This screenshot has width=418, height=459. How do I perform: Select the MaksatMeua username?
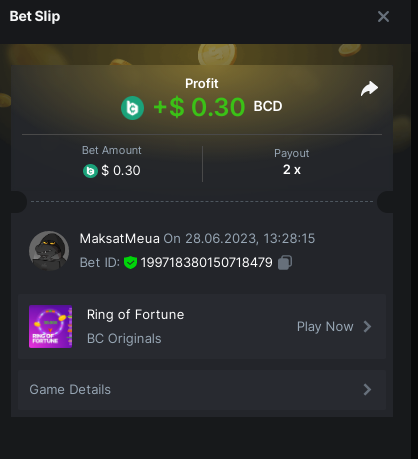coord(120,239)
